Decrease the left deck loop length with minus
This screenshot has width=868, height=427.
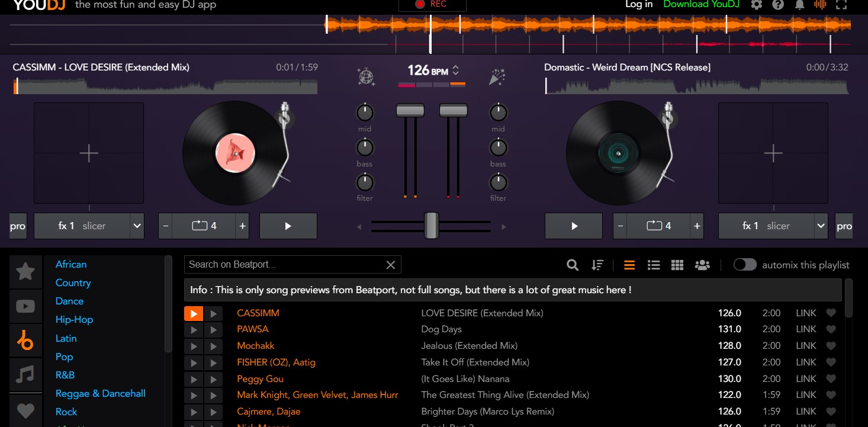(x=166, y=226)
